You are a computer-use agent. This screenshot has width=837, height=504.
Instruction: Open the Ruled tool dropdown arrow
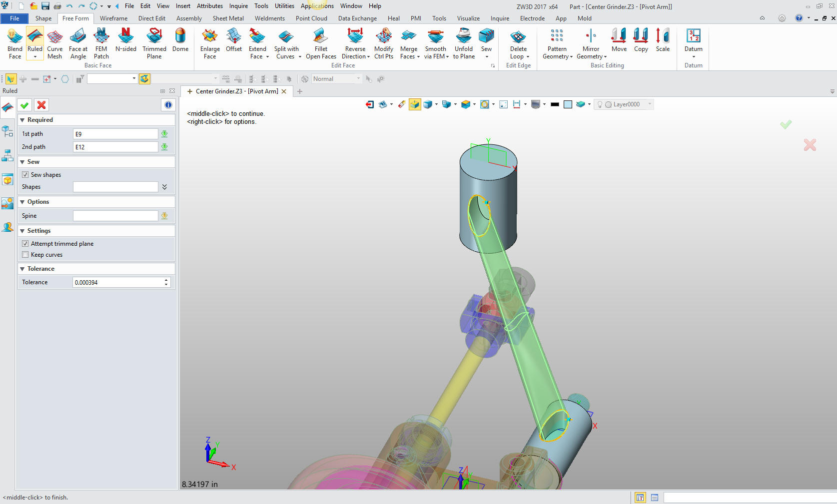[x=35, y=56]
